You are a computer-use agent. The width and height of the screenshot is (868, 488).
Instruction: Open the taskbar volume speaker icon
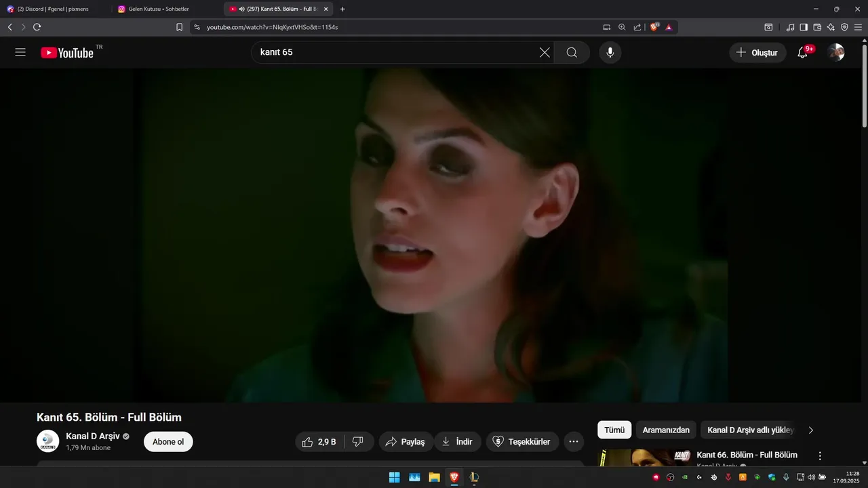(x=811, y=477)
